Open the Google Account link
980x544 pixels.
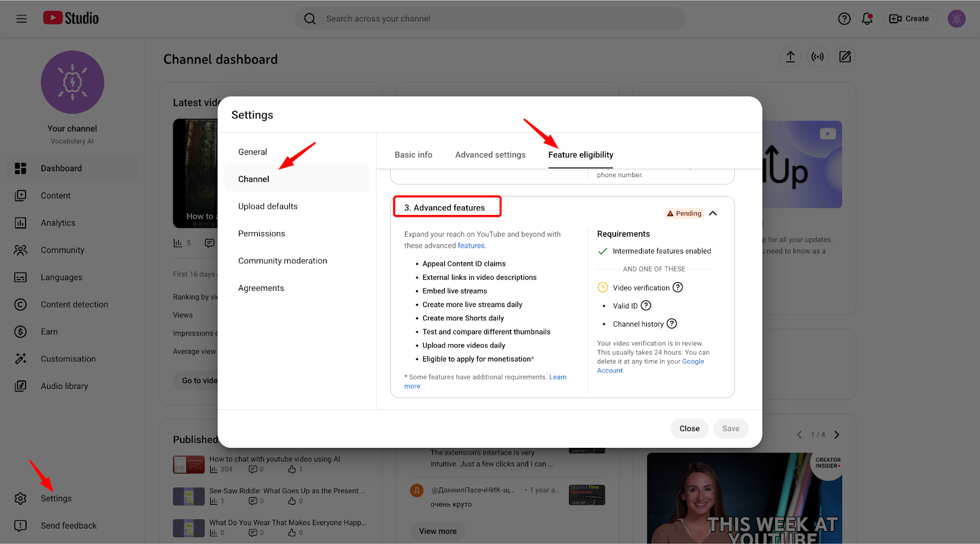[693, 361]
